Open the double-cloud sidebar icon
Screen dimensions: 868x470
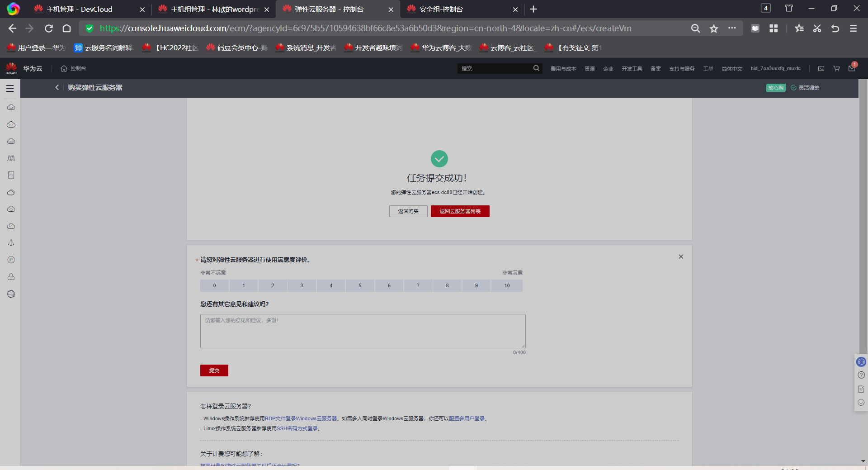[11, 192]
